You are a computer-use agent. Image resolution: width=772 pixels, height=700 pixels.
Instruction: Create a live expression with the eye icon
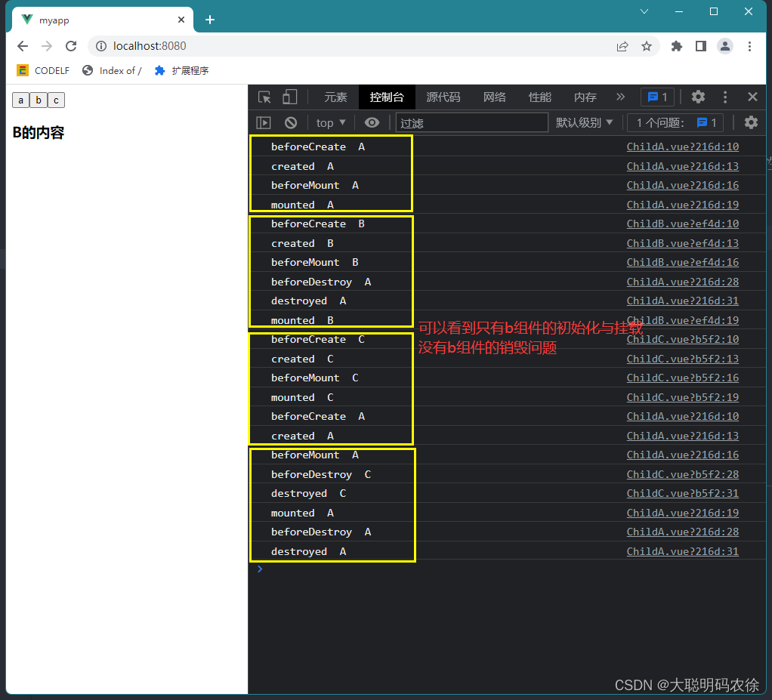click(x=372, y=122)
